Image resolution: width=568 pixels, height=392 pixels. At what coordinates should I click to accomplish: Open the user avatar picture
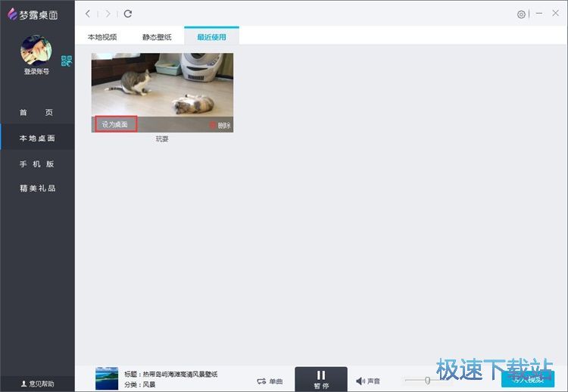[x=36, y=50]
